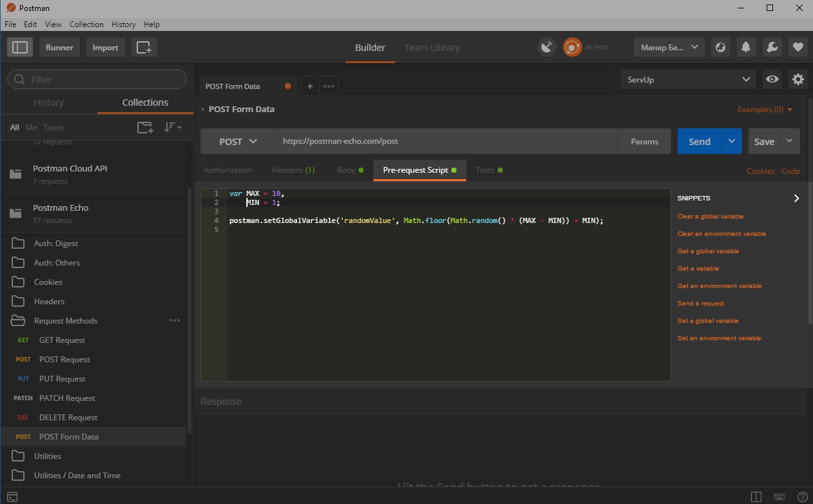This screenshot has width=813, height=504.
Task: Collapse the Snippets panel chevron
Action: 796,199
